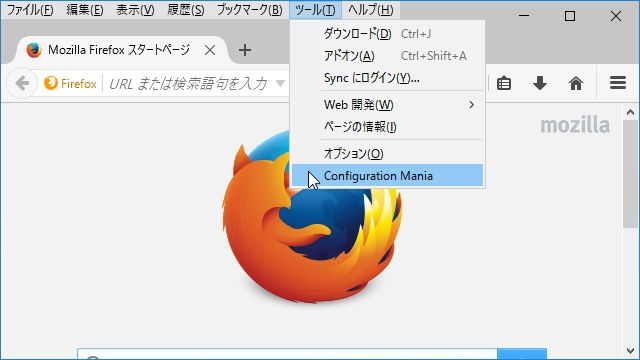Click the Firefox favicon on the tab
The width and height of the screenshot is (640, 360).
[34, 50]
